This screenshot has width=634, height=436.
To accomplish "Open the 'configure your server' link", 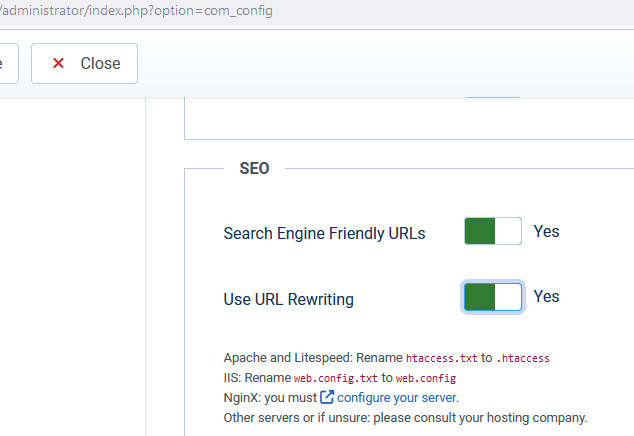I will (397, 397).
